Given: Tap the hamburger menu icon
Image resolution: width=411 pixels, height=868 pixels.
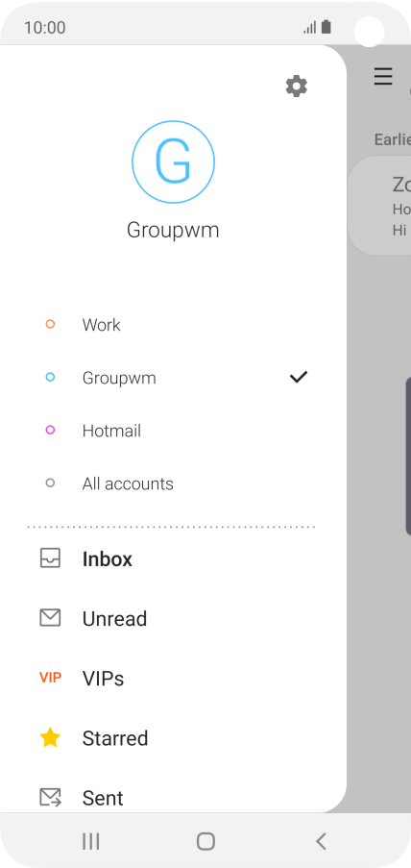Looking at the screenshot, I should 383,76.
